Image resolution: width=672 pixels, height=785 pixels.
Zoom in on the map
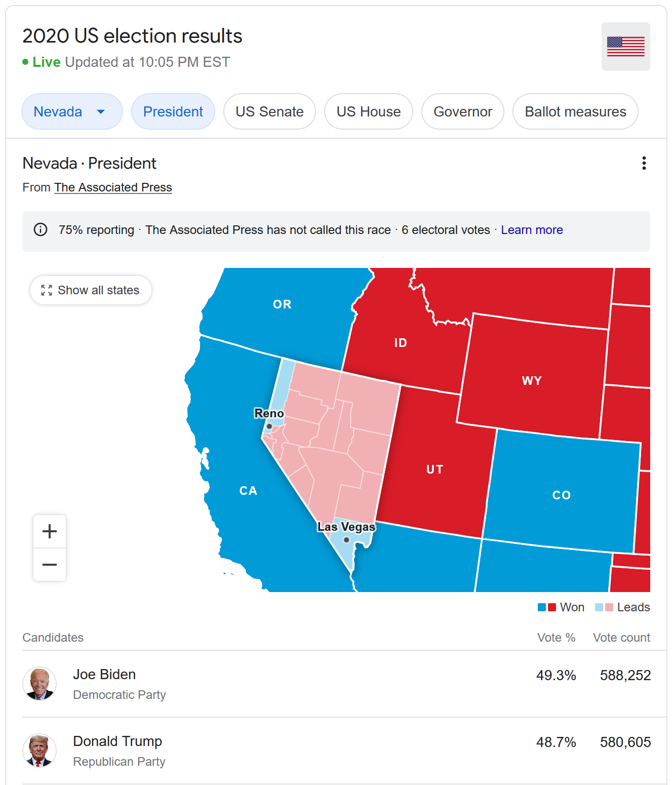click(x=50, y=531)
